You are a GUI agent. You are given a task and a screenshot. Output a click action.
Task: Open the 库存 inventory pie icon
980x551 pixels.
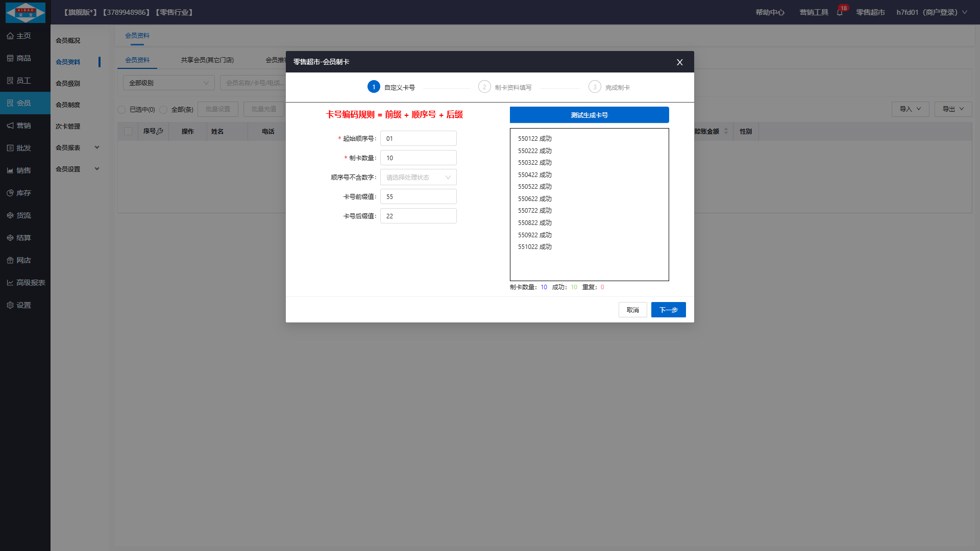(x=10, y=193)
